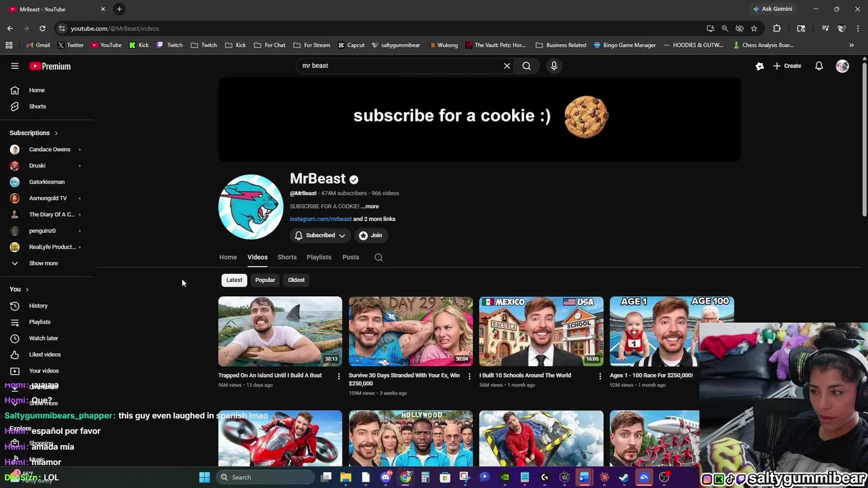Sort videos by Popular
The image size is (868, 488).
point(265,280)
